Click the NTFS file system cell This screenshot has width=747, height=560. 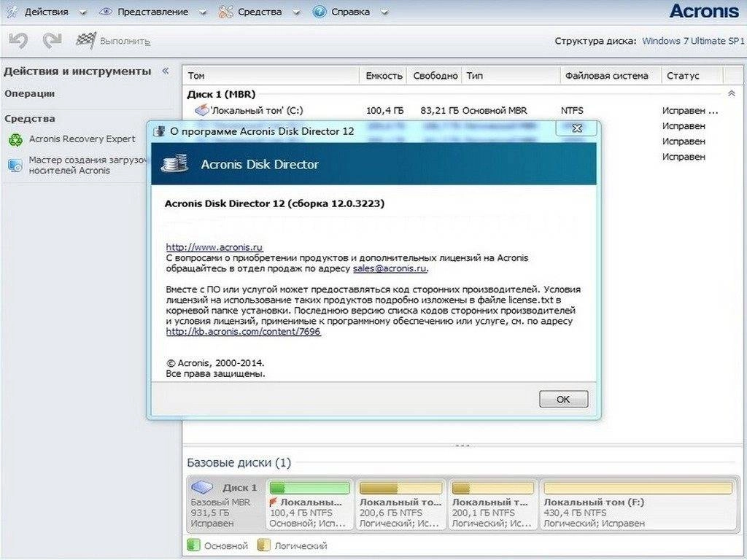pyautogui.click(x=572, y=111)
